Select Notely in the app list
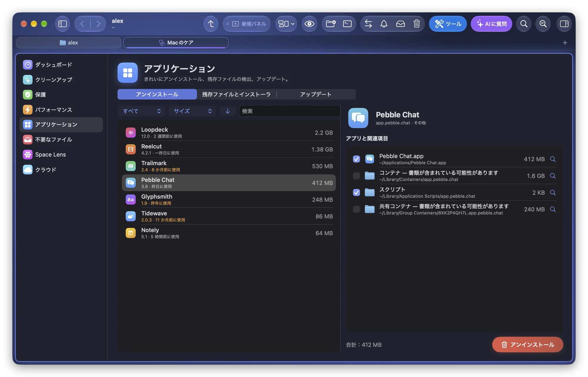 coord(229,233)
